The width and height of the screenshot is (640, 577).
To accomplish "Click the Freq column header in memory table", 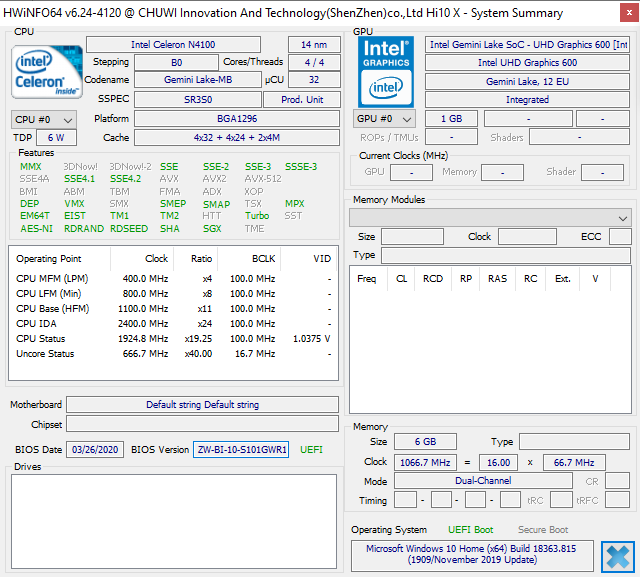I will [x=367, y=279].
